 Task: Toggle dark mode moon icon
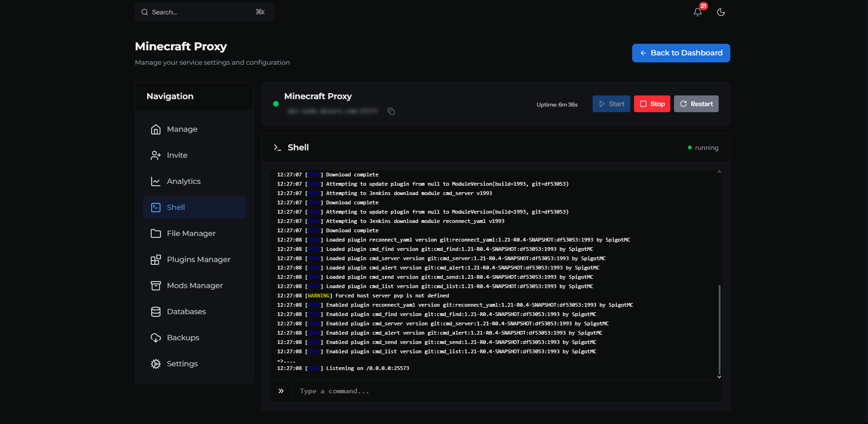(721, 12)
